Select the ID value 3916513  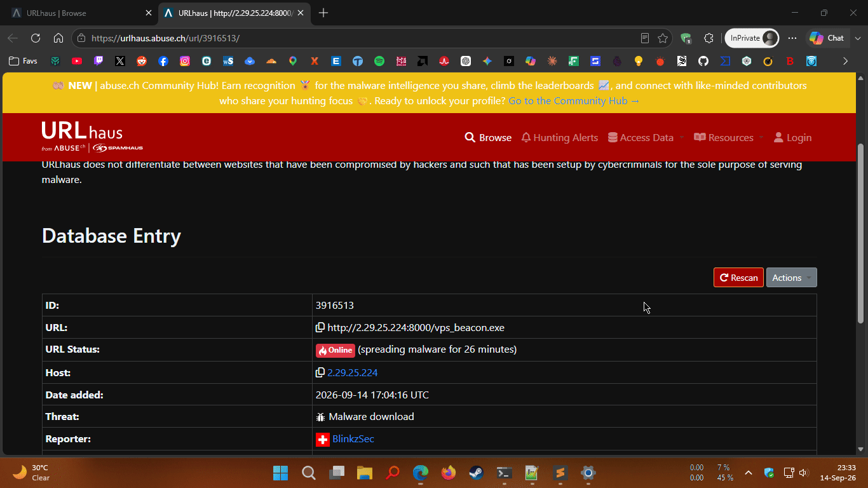pos(335,306)
